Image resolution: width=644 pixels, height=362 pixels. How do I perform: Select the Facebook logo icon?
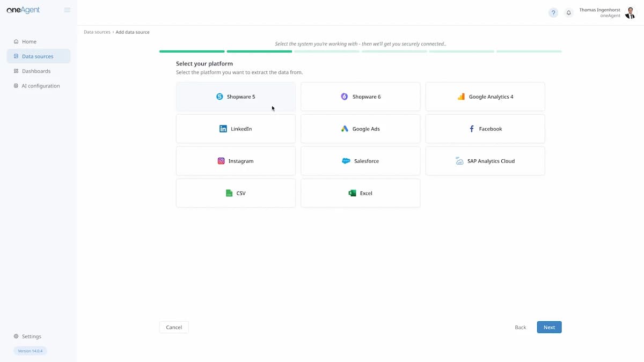click(x=472, y=129)
